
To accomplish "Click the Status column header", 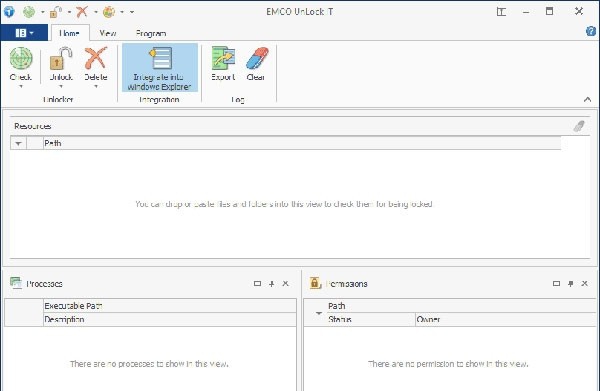I will coord(371,319).
